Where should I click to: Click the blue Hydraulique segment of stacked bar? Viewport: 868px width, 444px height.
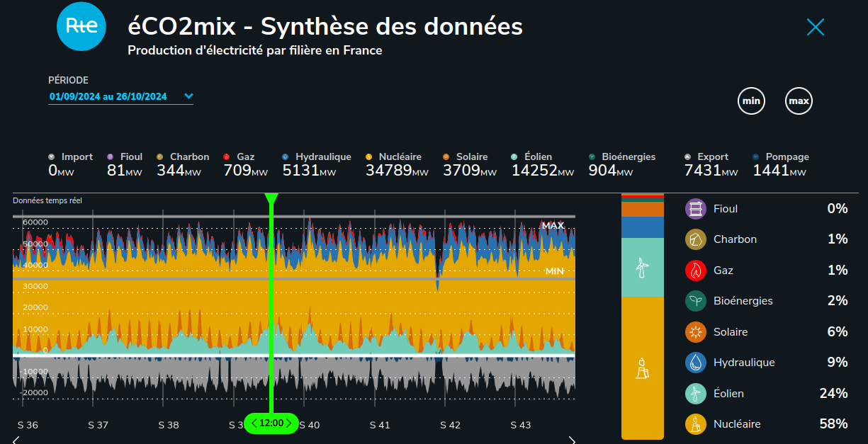(643, 227)
